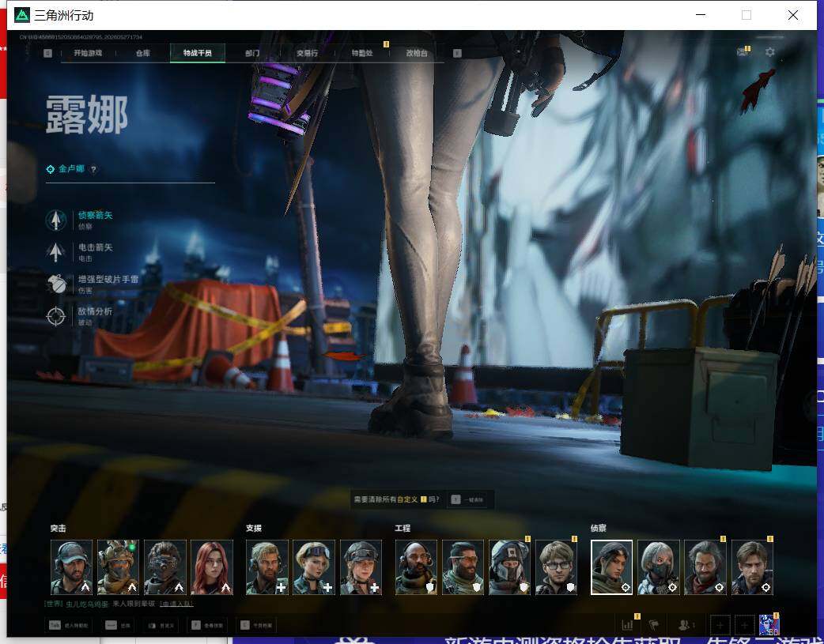The width and height of the screenshot is (824, 644).
Task: Select the 增强型破片手雷 grenade skill
Action: pyautogui.click(x=93, y=284)
